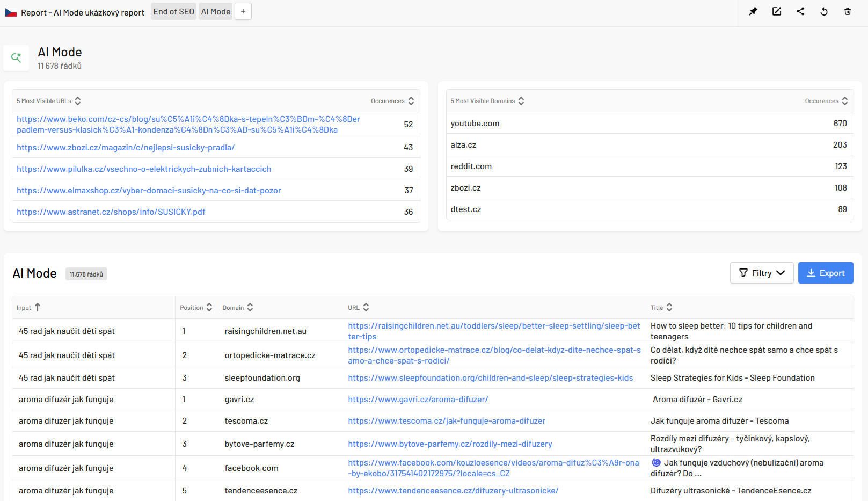
Task: Switch to the End of SEO tab
Action: [173, 12]
